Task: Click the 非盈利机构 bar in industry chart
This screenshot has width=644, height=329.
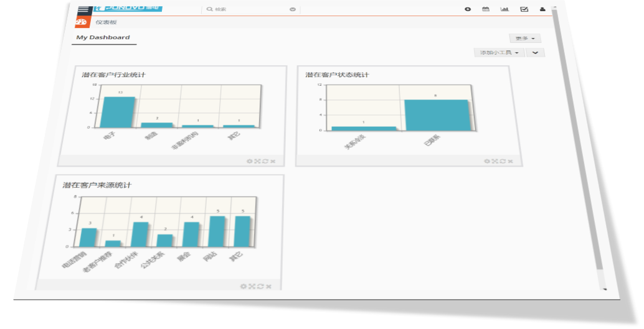Action: (197, 126)
